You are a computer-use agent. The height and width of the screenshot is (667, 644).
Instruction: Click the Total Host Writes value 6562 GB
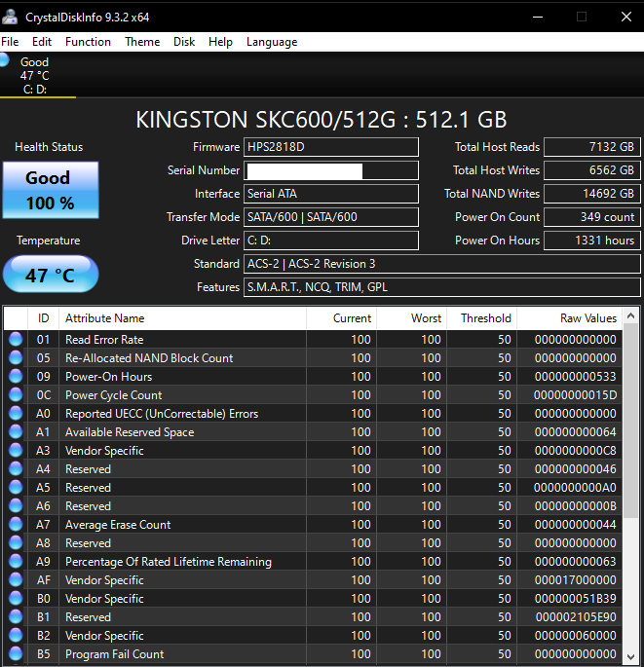[592, 170]
